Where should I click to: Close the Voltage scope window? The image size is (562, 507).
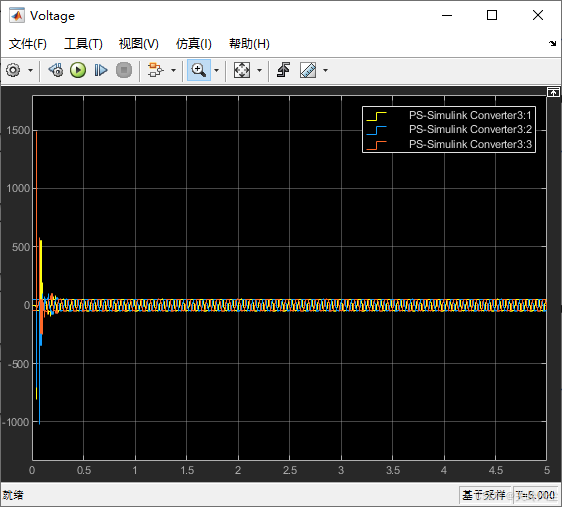538,15
